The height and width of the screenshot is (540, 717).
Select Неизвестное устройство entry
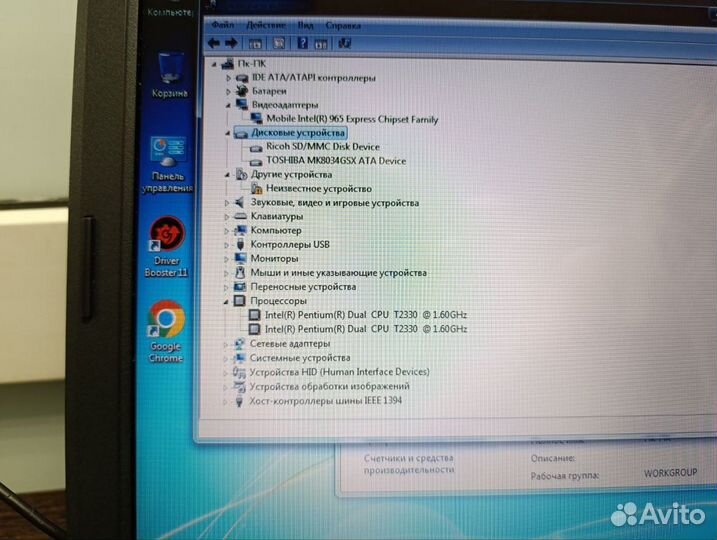319,188
